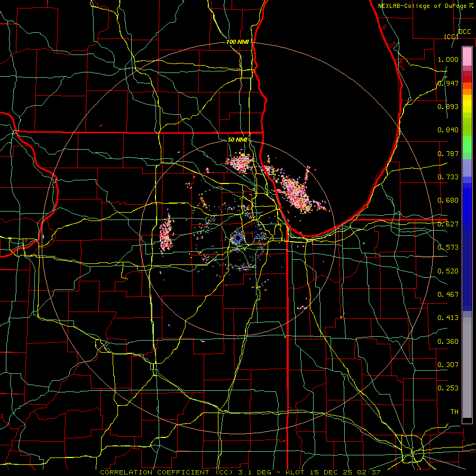Click the gray segment of the color bar
The image size is (476, 476).
[467, 368]
